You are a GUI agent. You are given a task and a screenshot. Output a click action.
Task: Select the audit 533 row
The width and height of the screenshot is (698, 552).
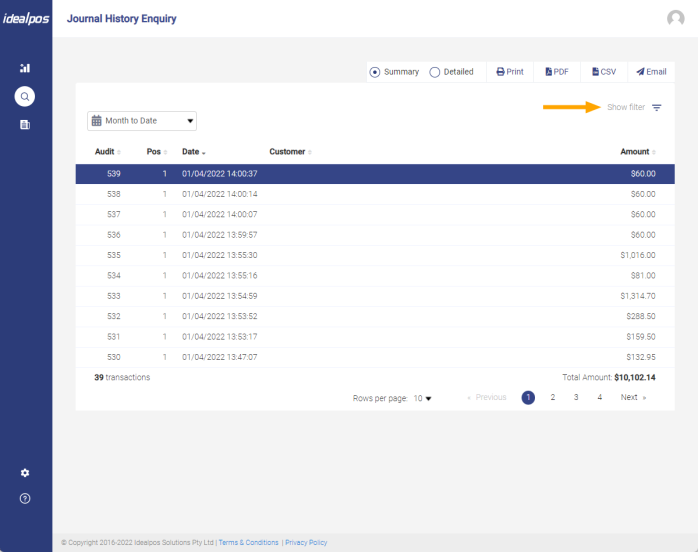(375, 296)
